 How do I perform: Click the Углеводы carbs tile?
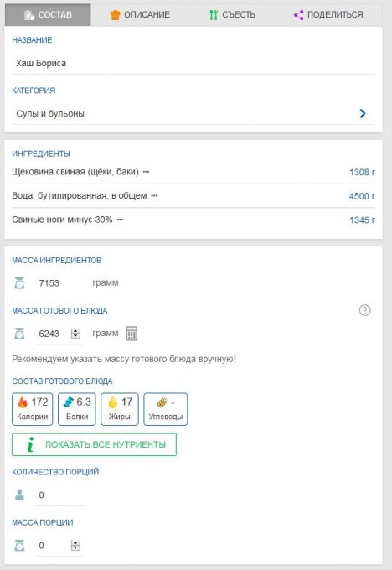pos(166,409)
